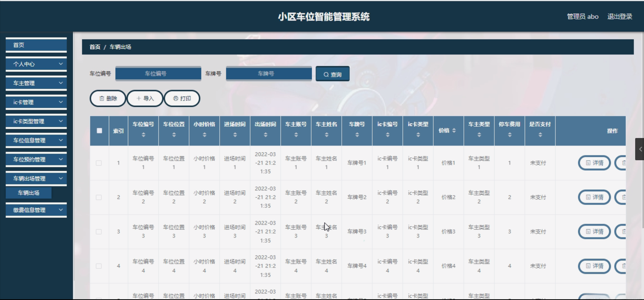Click the 打印 printer button
This screenshot has width=644, height=300.
[x=182, y=98]
